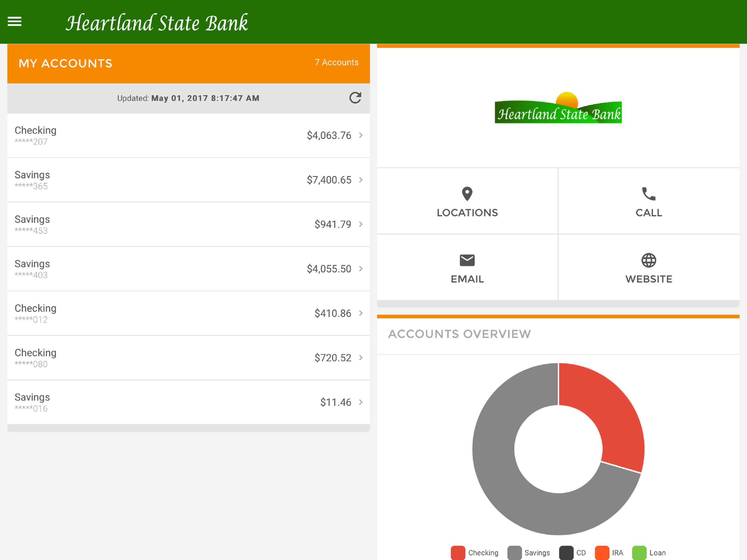747x560 pixels.
Task: Click the Checking legend label text
Action: point(483,553)
